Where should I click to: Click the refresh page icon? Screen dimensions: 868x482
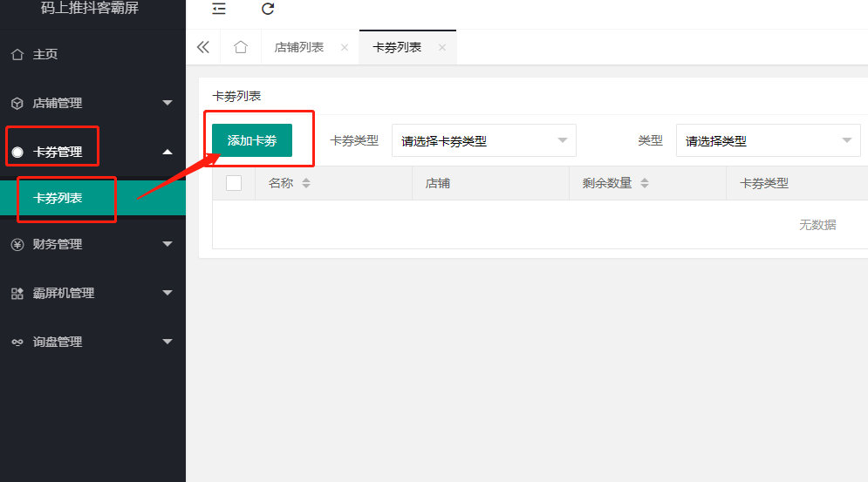268,9
